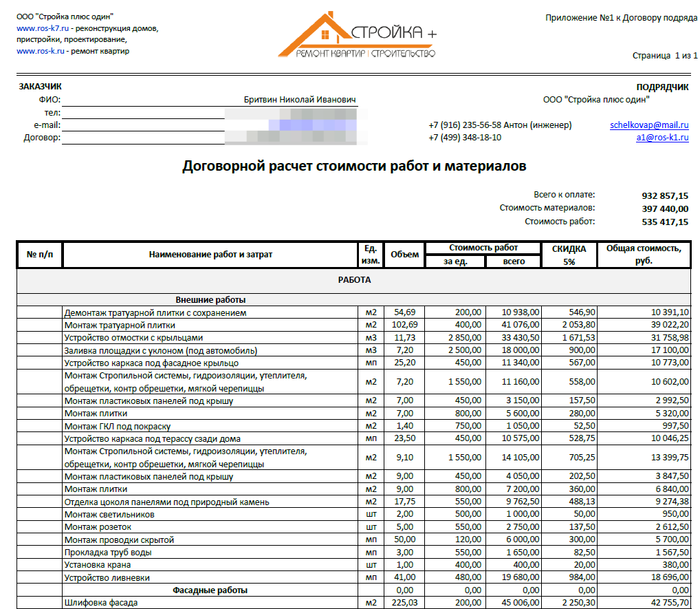The image size is (700, 609).
Task: Select row Монтаж ГКЛ под покраску
Action: coord(354,426)
